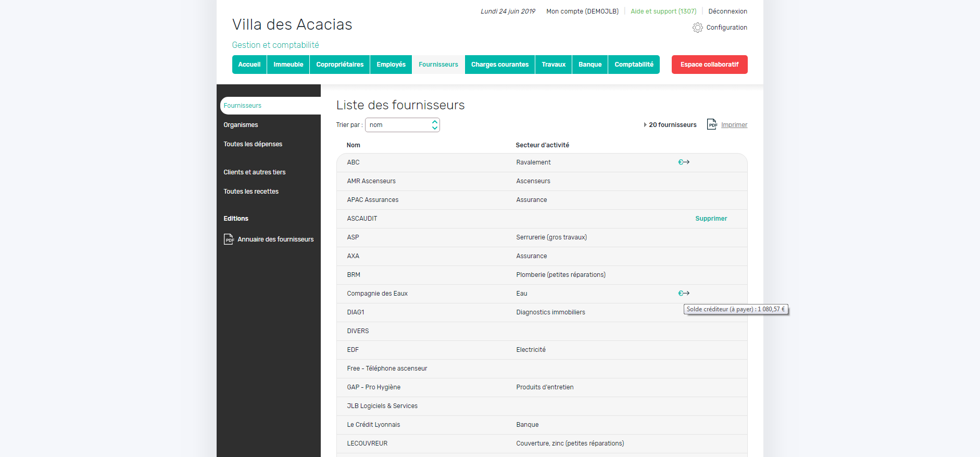
Task: Open the Charges courantes tab
Action: click(x=500, y=65)
